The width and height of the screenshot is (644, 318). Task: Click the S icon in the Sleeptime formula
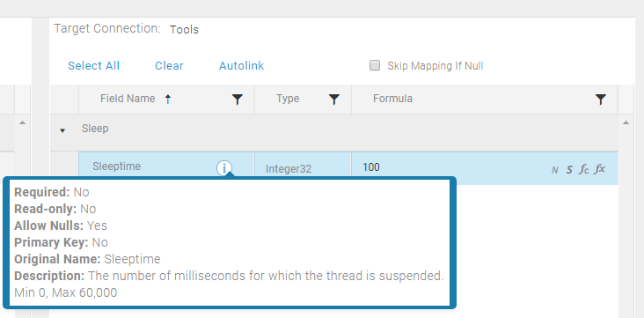(x=569, y=169)
